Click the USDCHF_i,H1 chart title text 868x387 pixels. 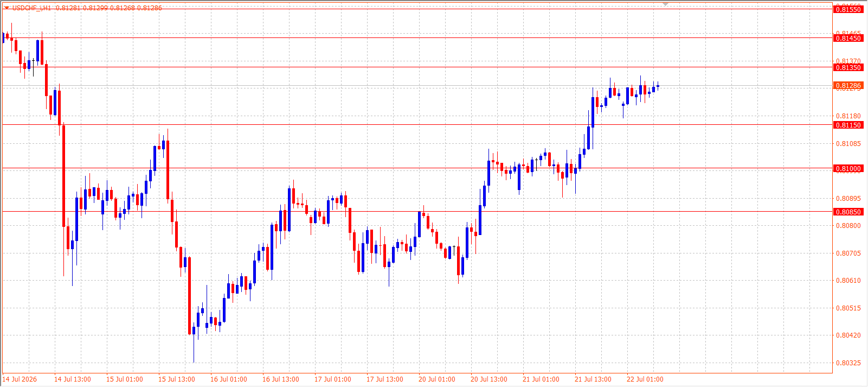click(32, 8)
